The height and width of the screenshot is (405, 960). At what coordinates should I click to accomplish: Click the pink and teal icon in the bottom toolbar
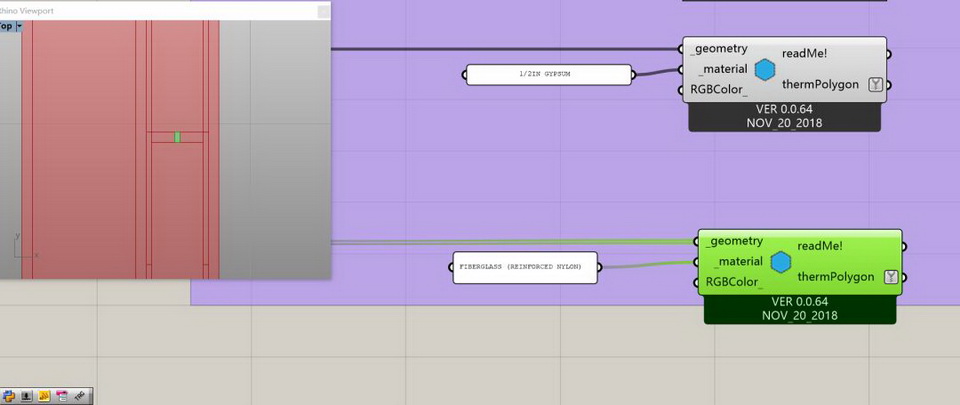62,396
